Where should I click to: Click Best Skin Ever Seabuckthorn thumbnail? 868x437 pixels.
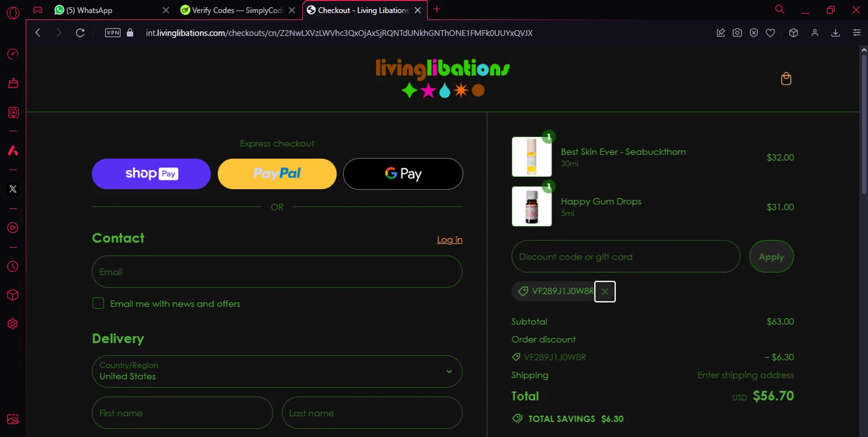click(532, 157)
